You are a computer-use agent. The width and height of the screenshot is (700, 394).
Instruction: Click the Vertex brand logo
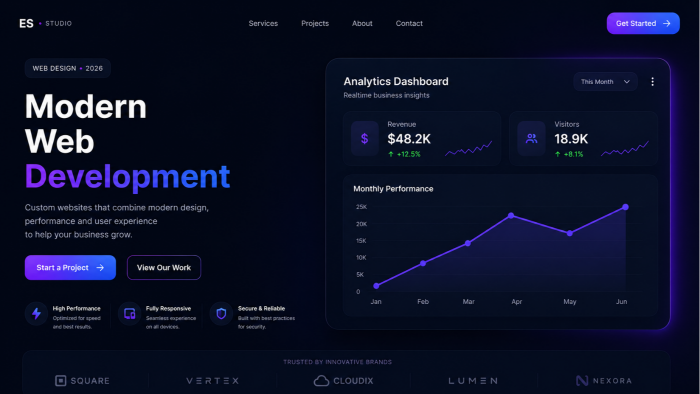click(x=212, y=381)
